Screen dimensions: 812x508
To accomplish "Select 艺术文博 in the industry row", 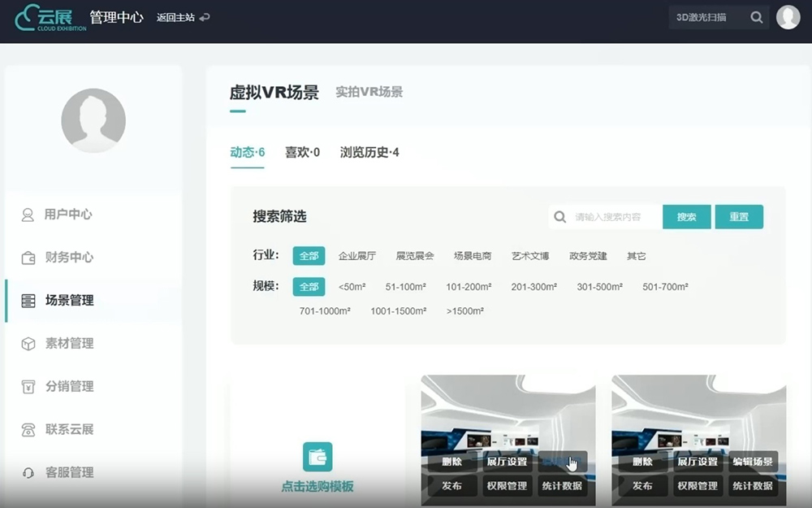I will tap(531, 255).
